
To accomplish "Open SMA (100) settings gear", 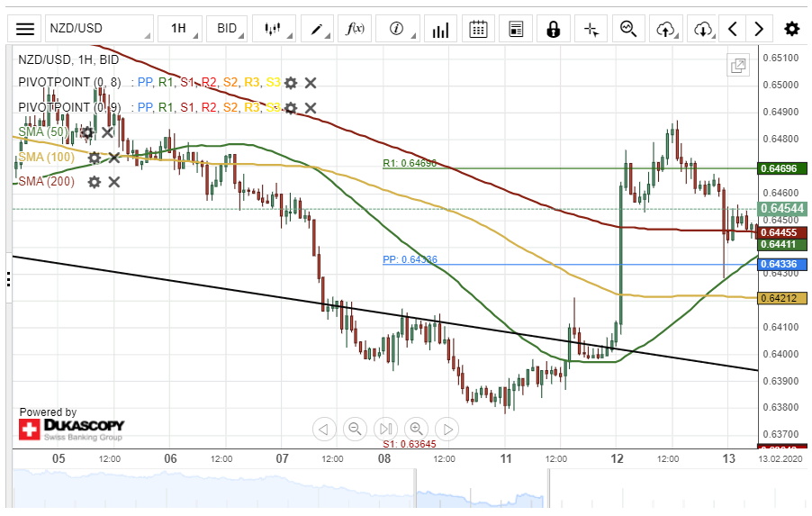I will [95, 158].
